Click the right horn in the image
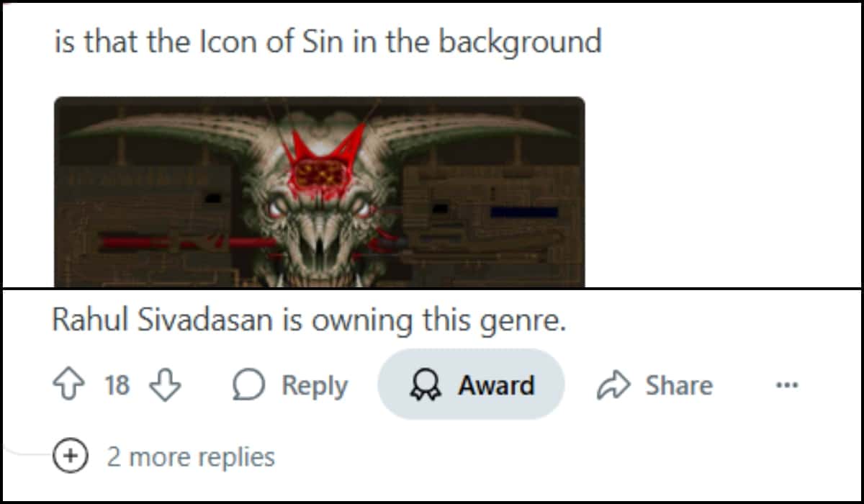Image resolution: width=864 pixels, height=504 pixels. point(474,133)
